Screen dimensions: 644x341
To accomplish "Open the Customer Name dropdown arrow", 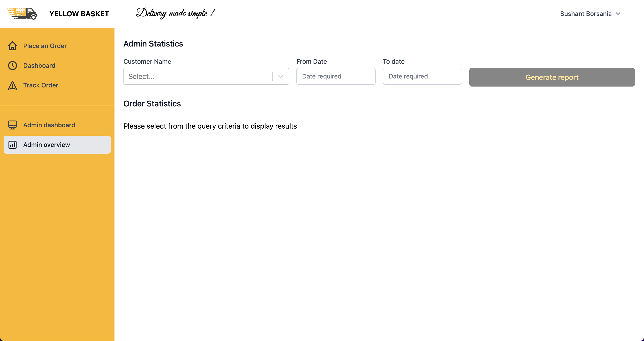I will pos(280,76).
